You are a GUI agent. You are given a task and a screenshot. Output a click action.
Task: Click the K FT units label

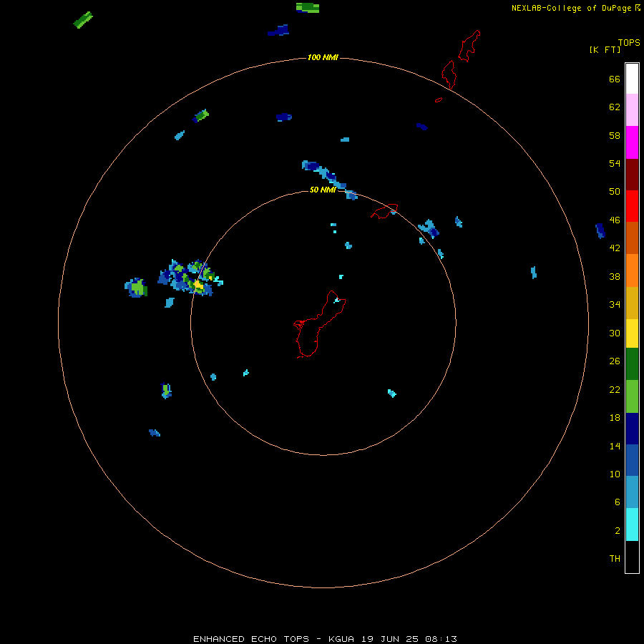pyautogui.click(x=605, y=49)
